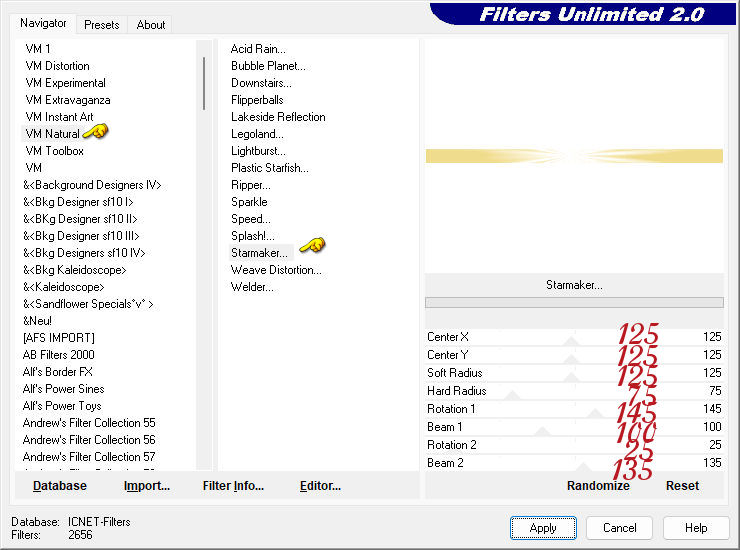The image size is (740, 550).
Task: Open the About tab
Action: pyautogui.click(x=151, y=25)
